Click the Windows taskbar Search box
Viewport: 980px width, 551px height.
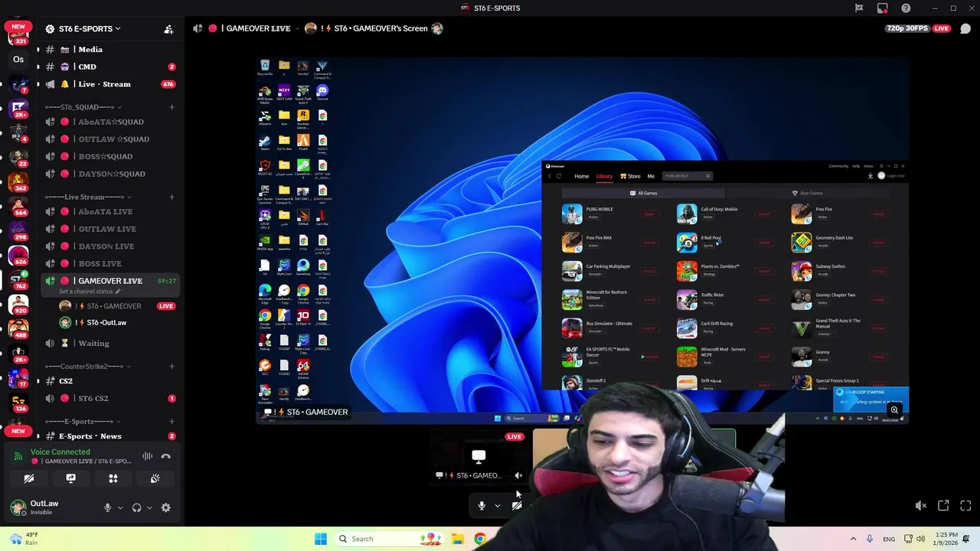(389, 539)
